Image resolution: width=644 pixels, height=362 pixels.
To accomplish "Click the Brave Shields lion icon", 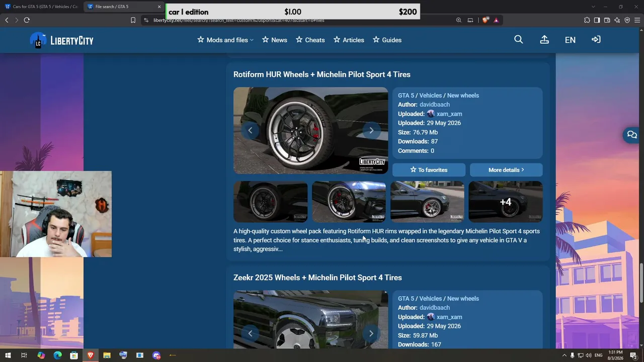I will point(485,20).
